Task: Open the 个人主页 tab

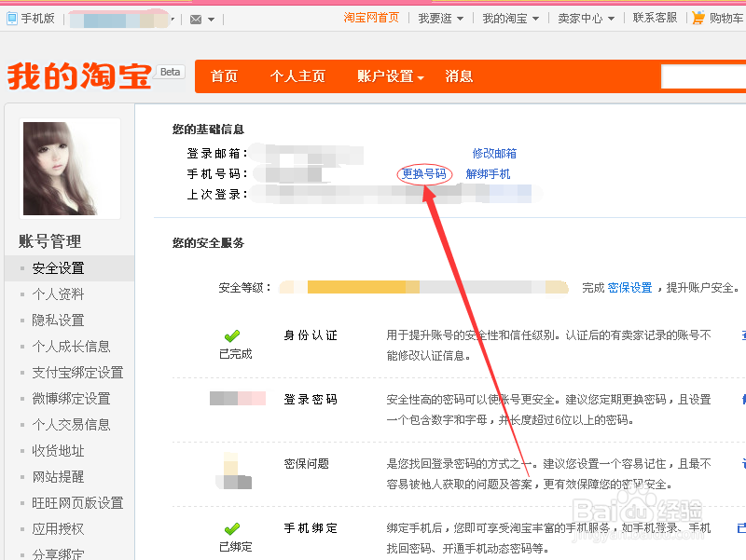Action: 297,75
